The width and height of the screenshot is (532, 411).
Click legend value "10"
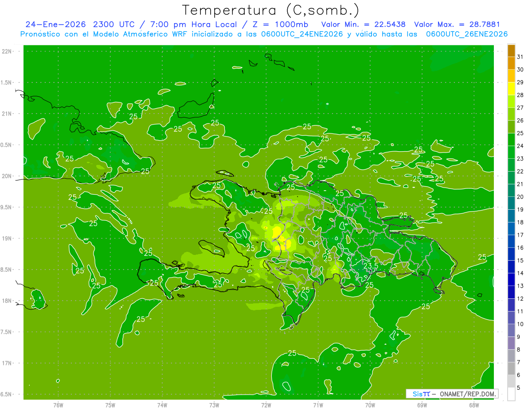coord(520,324)
